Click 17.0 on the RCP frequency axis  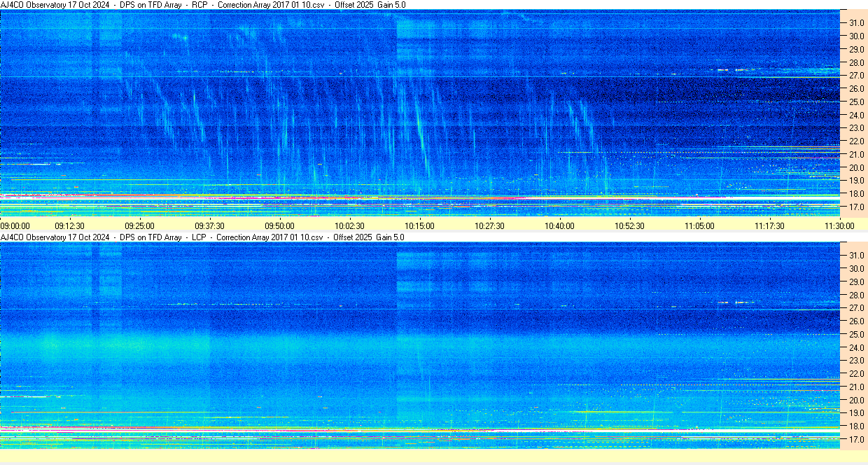point(857,207)
